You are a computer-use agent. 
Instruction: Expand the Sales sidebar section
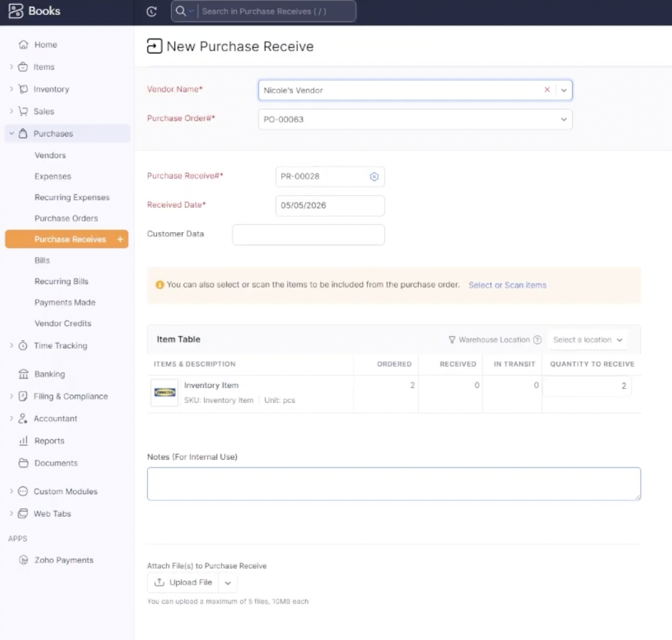(11, 111)
